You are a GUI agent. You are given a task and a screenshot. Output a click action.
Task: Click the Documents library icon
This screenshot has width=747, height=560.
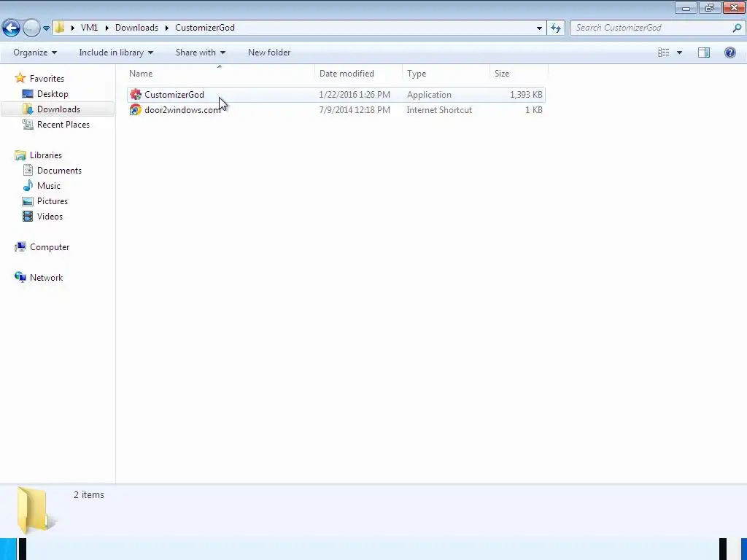click(x=28, y=171)
